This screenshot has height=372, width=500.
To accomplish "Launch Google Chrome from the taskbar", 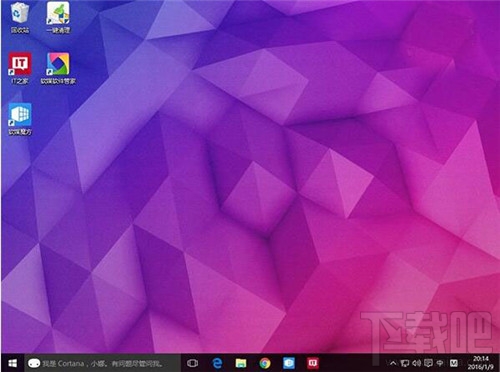I will click(265, 363).
